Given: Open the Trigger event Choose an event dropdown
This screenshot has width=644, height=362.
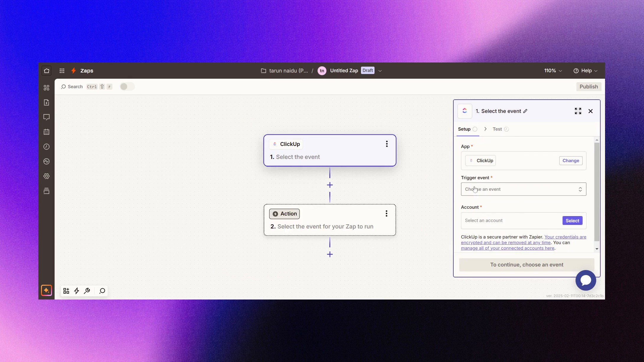Looking at the screenshot, I should click(x=523, y=189).
